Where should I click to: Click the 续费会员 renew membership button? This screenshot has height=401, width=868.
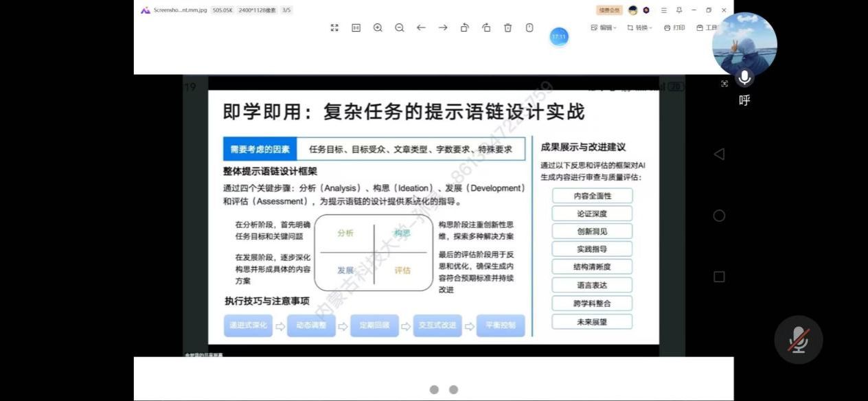tap(609, 10)
